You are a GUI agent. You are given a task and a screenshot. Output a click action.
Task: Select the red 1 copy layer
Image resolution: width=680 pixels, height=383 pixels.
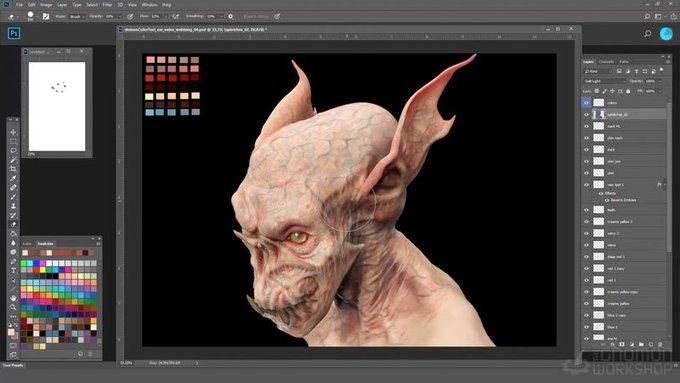click(624, 268)
